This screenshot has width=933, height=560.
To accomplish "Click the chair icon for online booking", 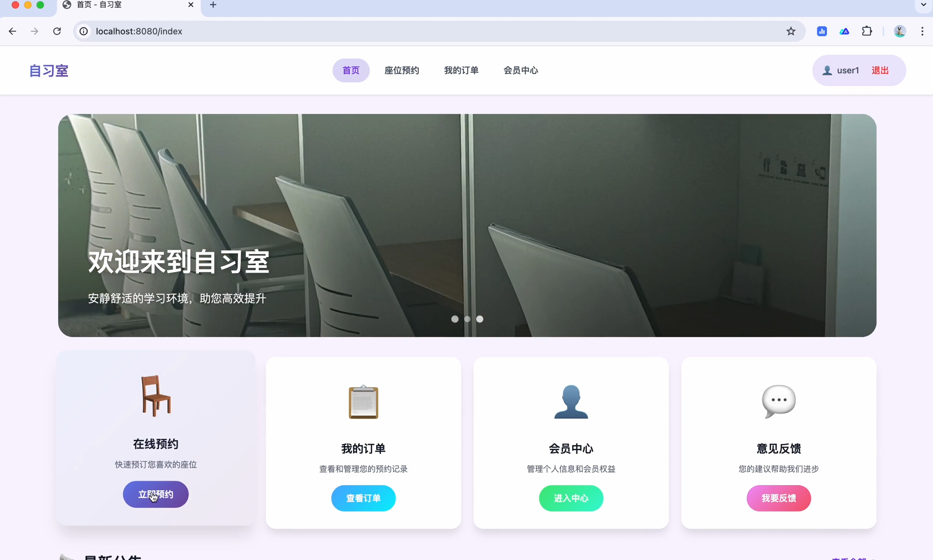I will [156, 396].
